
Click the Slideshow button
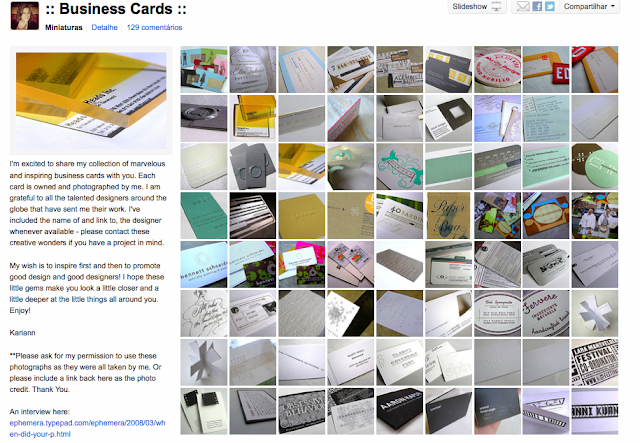pyautogui.click(x=477, y=7)
